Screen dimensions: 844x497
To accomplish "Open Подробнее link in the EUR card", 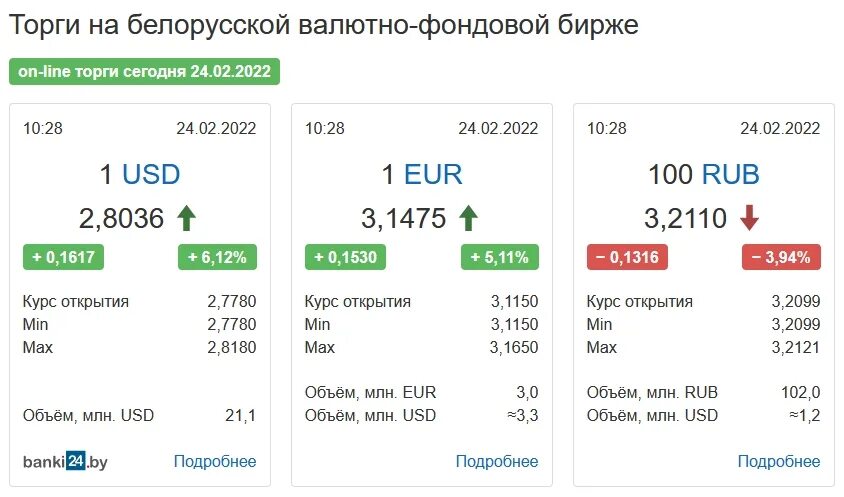I will (x=497, y=461).
